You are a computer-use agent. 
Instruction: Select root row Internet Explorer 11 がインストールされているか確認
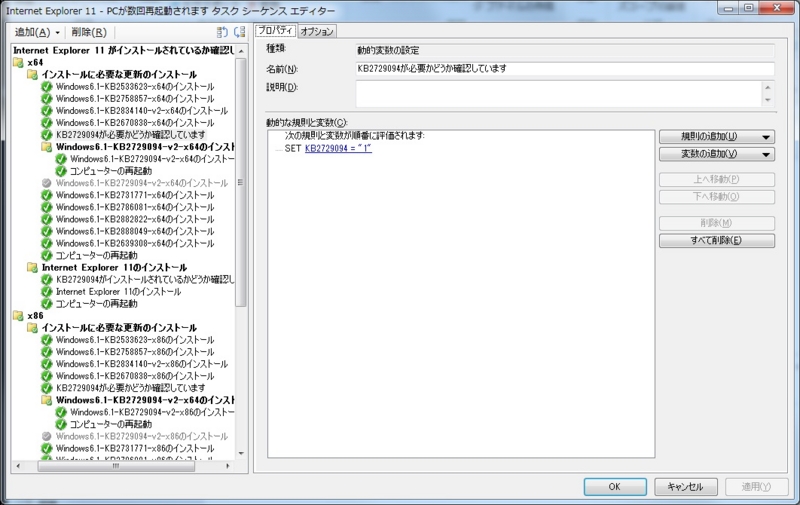pos(123,50)
